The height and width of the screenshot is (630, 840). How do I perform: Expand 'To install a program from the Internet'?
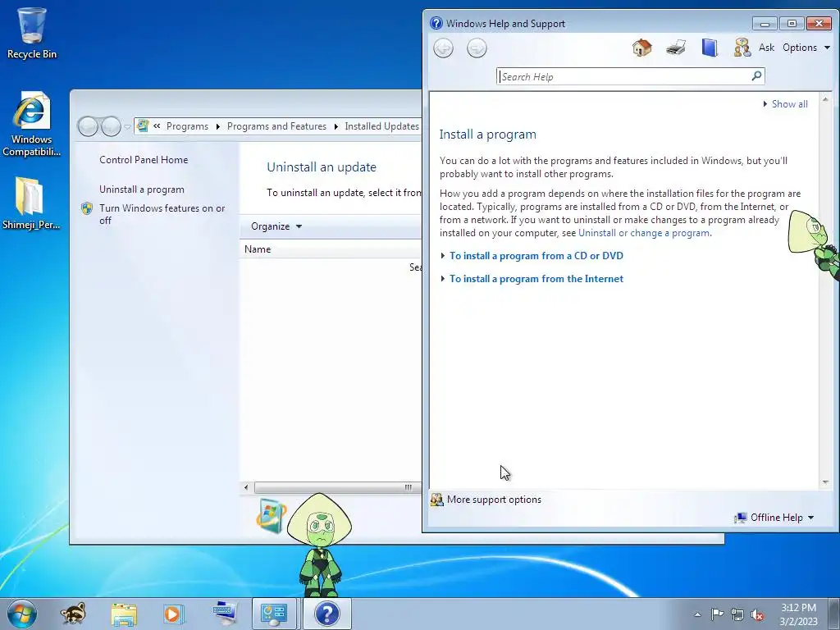[x=536, y=279]
